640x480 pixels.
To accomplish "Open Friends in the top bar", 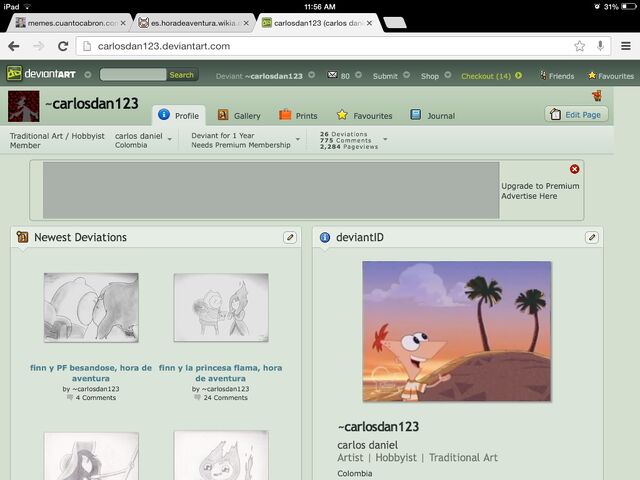I will point(557,76).
